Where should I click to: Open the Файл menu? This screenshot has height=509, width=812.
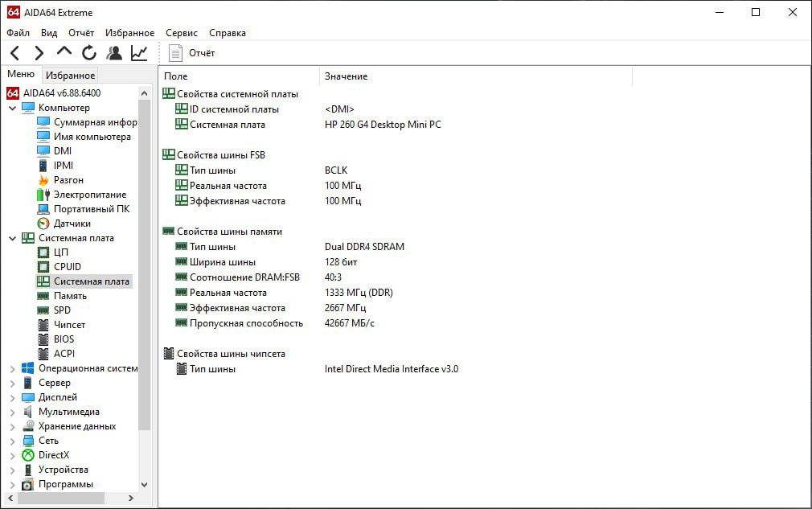coord(18,33)
